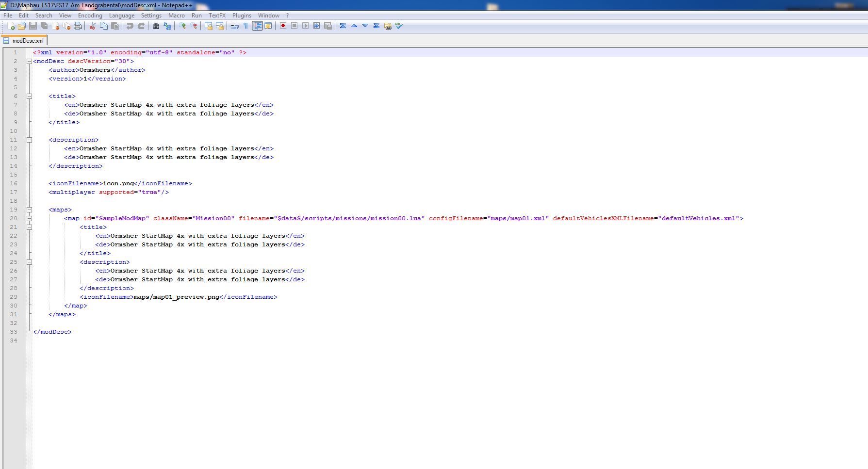
Task: Click the Zoom In magnifier icon
Action: pyautogui.click(x=182, y=26)
